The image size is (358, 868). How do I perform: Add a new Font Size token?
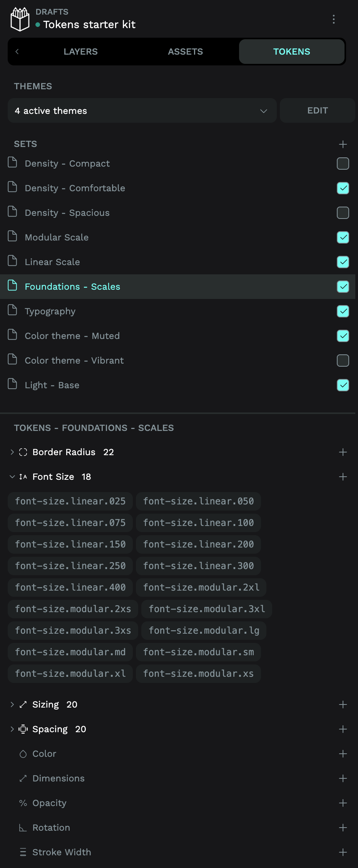[343, 477]
